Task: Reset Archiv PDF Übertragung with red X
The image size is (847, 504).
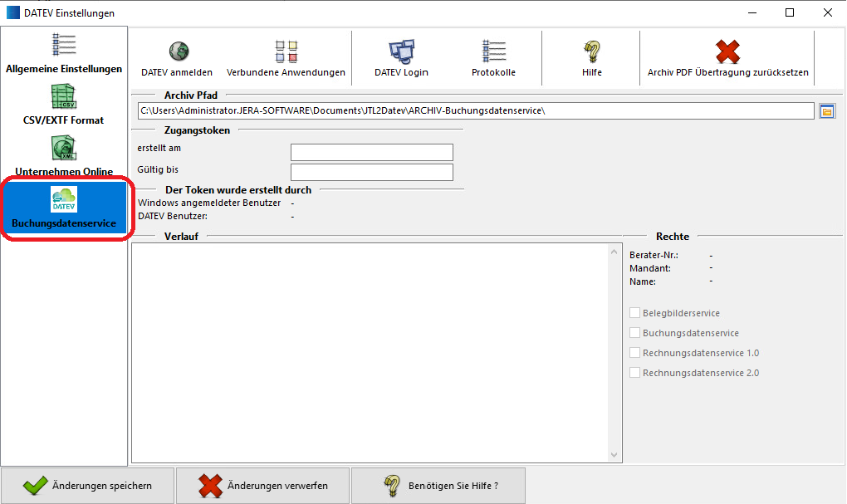Action: pos(727,51)
